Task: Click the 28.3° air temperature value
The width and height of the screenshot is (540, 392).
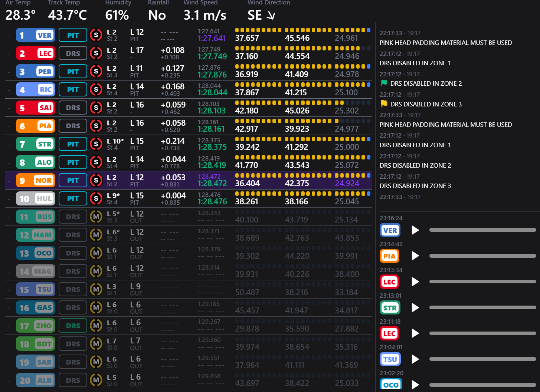Action: [21, 15]
